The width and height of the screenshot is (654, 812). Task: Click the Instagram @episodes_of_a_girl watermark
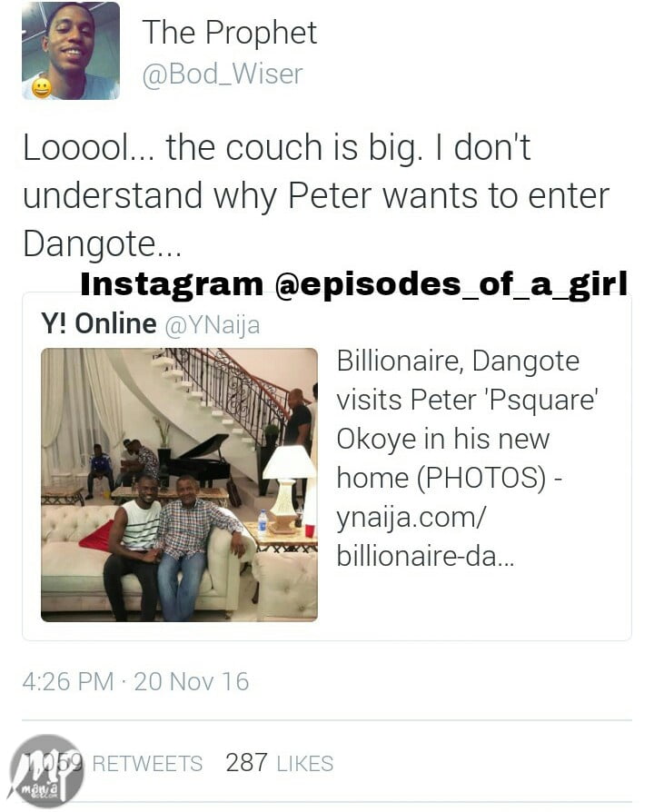coord(353,283)
